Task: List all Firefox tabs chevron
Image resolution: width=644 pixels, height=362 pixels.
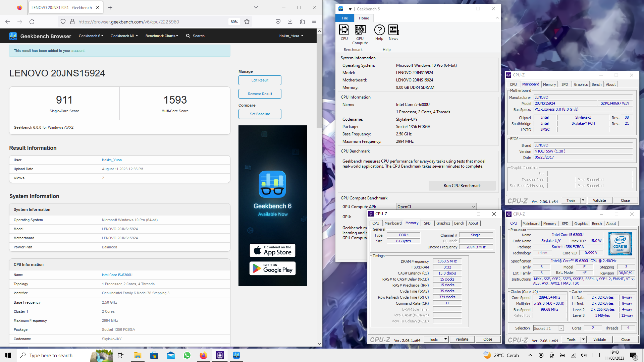Action: (x=256, y=7)
